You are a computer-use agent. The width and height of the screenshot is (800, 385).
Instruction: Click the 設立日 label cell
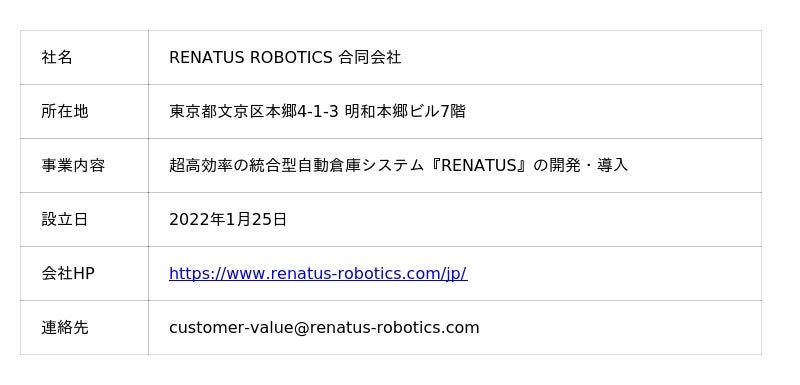point(84,219)
